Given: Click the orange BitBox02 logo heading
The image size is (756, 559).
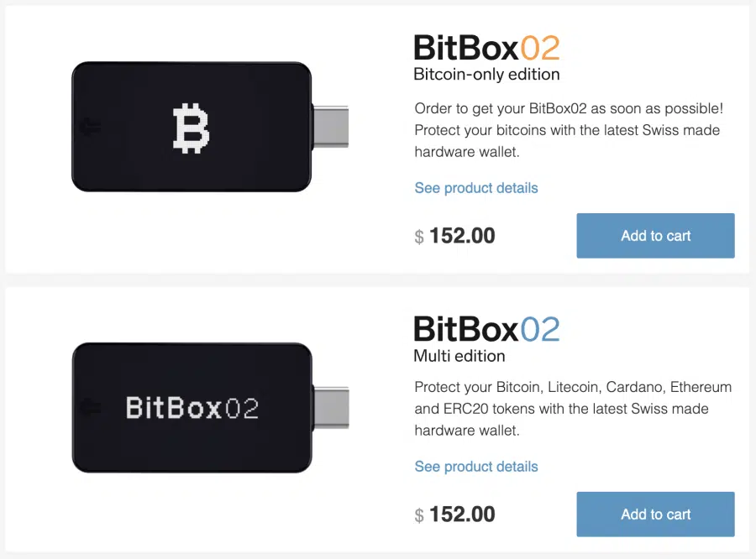Looking at the screenshot, I should [x=486, y=48].
